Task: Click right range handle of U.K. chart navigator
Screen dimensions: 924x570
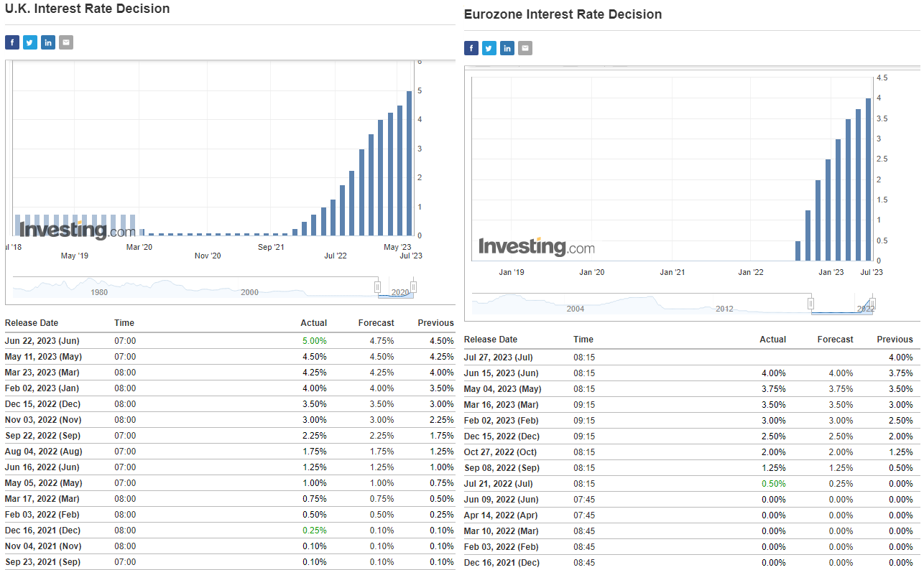Action: coord(413,287)
